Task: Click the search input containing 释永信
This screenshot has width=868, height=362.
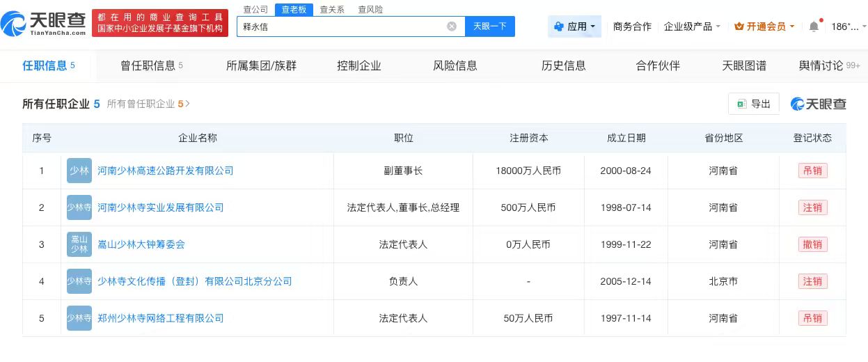Action: pyautogui.click(x=341, y=26)
